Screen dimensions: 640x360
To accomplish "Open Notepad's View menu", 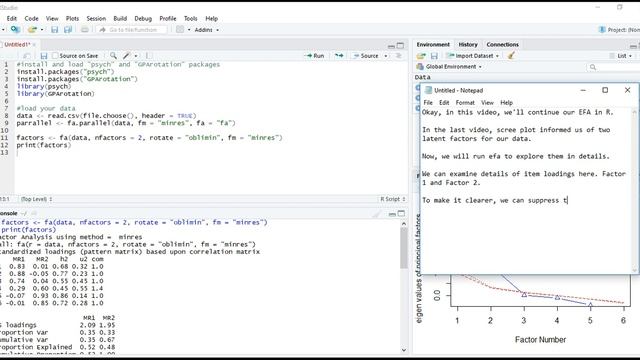I will coord(487,102).
